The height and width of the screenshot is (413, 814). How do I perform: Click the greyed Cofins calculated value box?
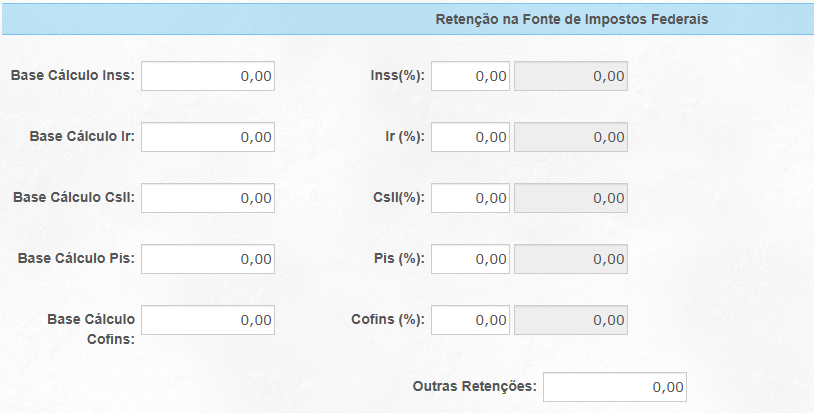coord(571,320)
